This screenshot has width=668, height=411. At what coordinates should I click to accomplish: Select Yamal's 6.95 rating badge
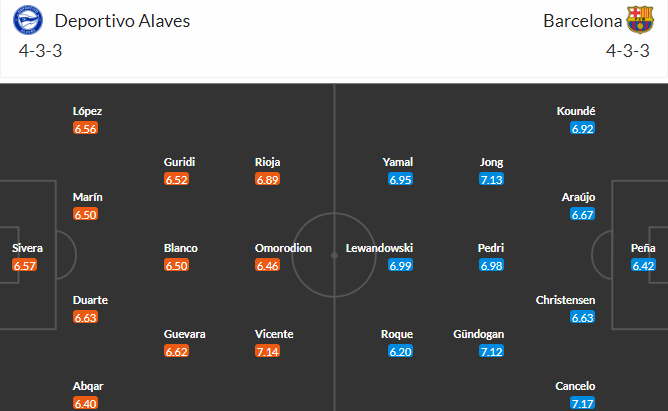tap(400, 179)
